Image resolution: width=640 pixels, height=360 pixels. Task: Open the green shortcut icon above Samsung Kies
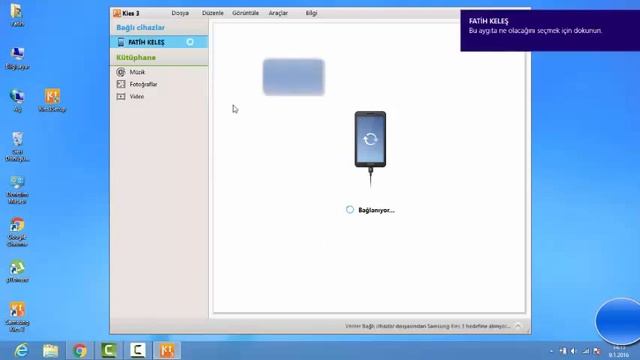(17, 271)
